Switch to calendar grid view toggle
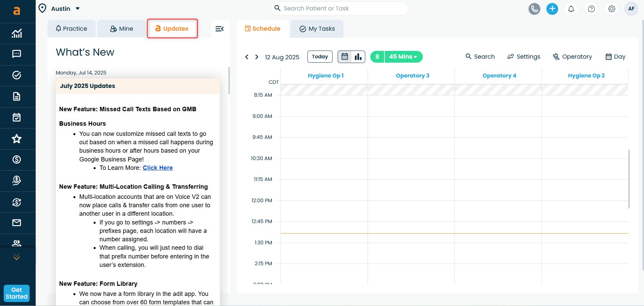The height and width of the screenshot is (306, 644). [345, 57]
